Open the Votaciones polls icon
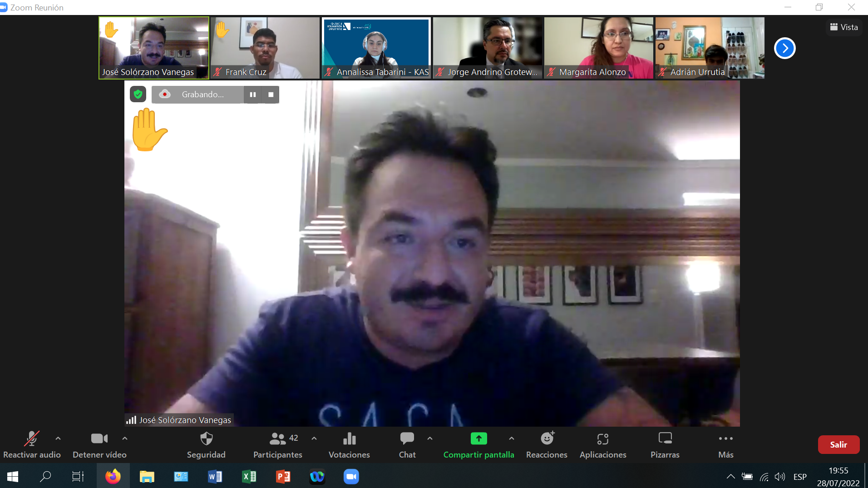This screenshot has height=488, width=868. (349, 439)
